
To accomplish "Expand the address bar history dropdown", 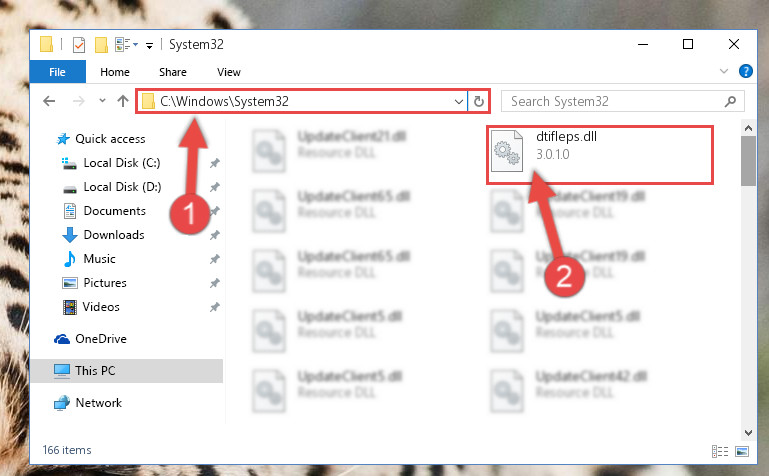I will point(459,101).
